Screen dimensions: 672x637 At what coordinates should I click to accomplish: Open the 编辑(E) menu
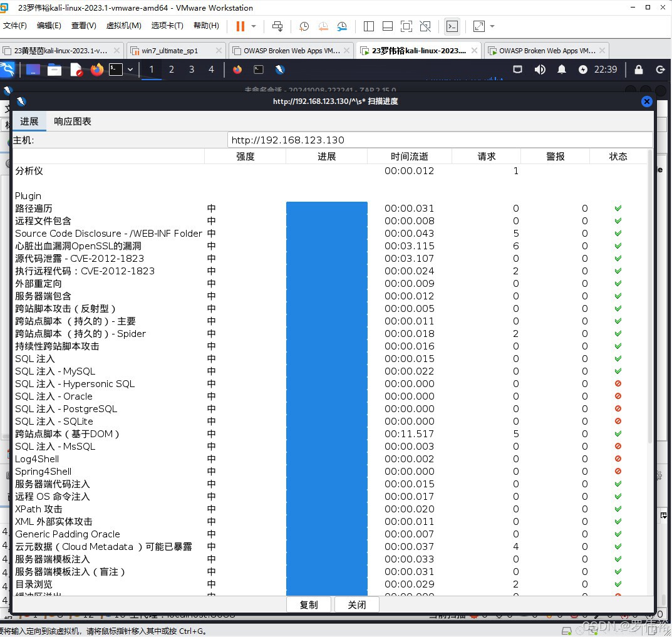(49, 26)
